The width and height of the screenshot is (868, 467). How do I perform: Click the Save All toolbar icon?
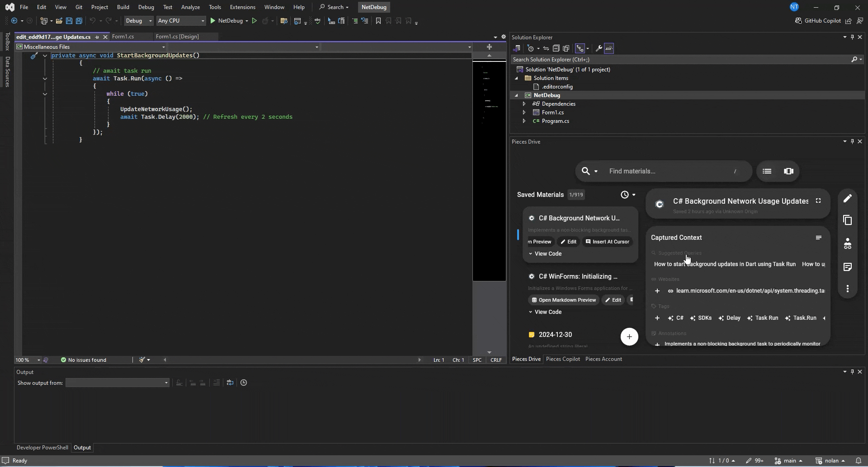coord(79,21)
